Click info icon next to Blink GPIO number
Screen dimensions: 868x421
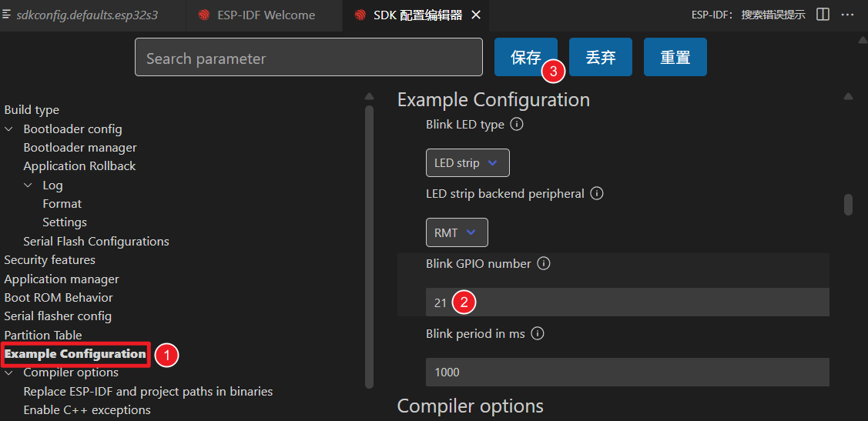tap(543, 263)
